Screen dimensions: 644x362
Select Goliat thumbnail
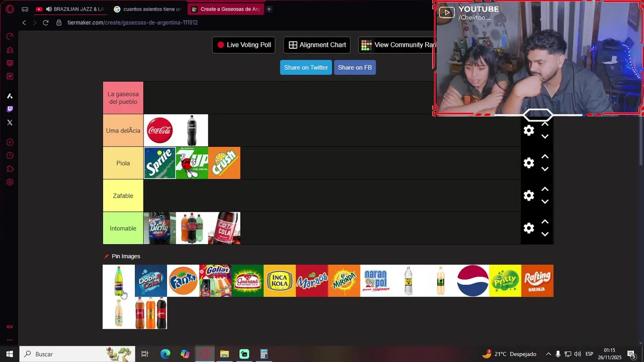pos(215,281)
